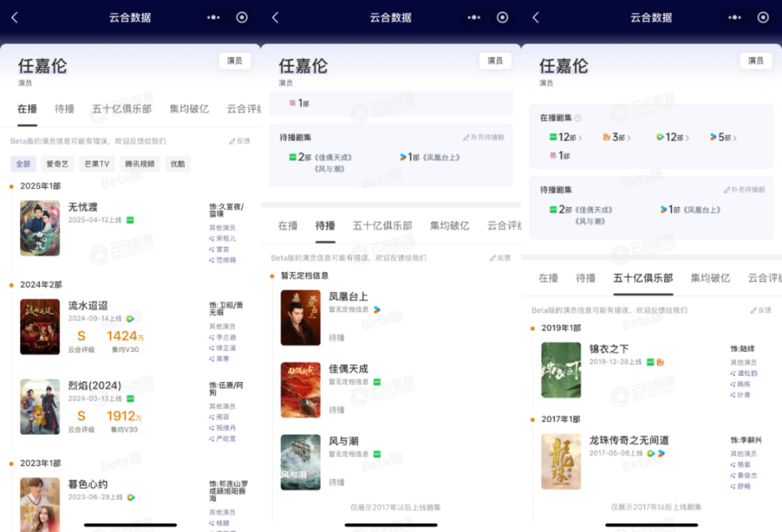Viewport: 782px width, 532px height.
Task: Select the 芒果TV platform filter chip
Action: pos(97,164)
